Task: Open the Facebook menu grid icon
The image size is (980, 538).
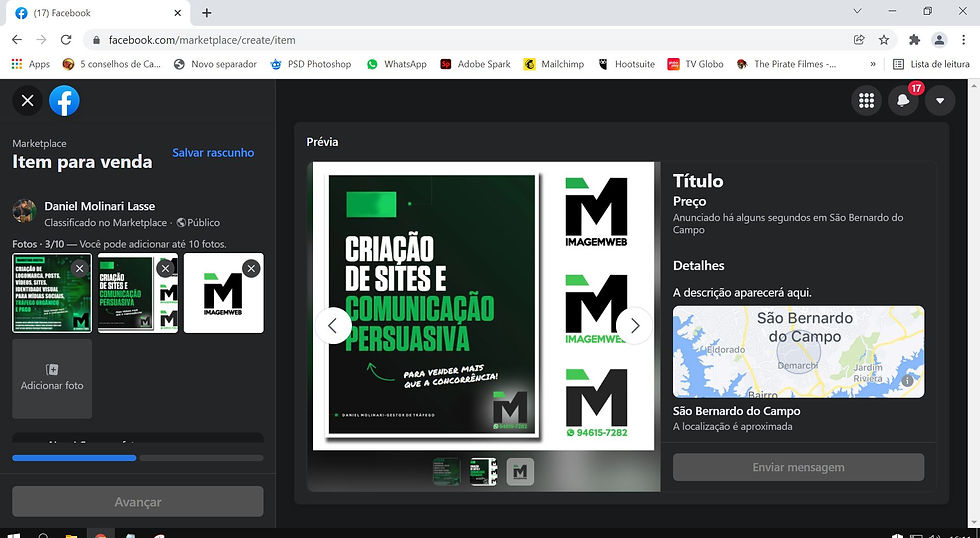Action: [x=866, y=101]
